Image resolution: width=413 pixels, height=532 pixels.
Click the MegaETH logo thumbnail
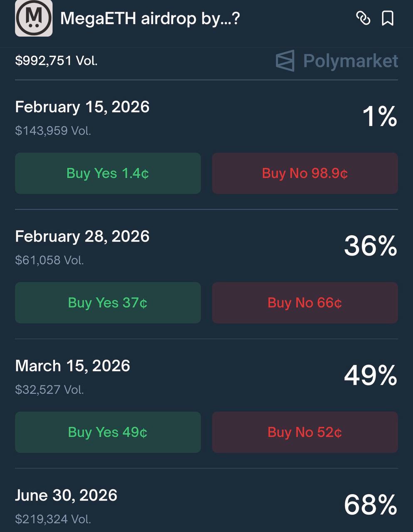point(34,18)
